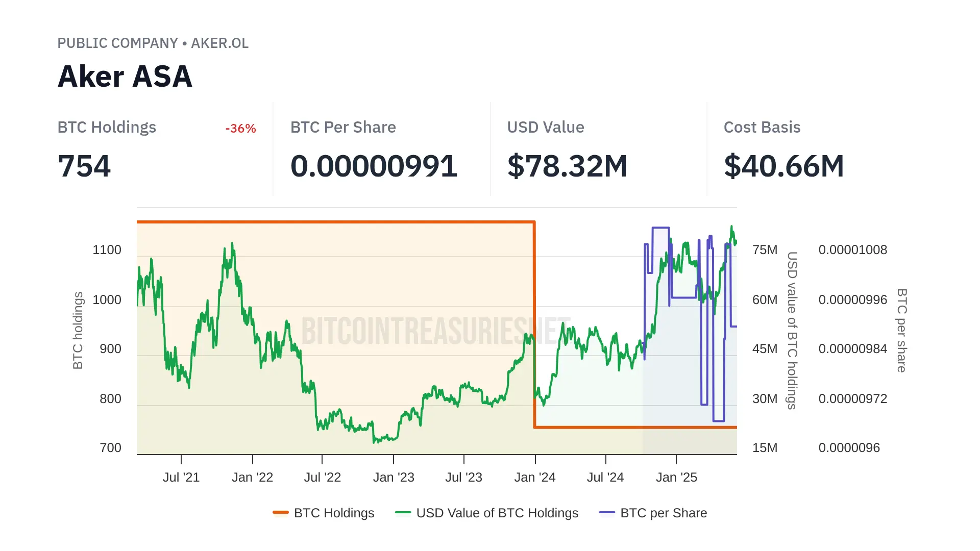Click the Aker ASA company title

tap(125, 77)
